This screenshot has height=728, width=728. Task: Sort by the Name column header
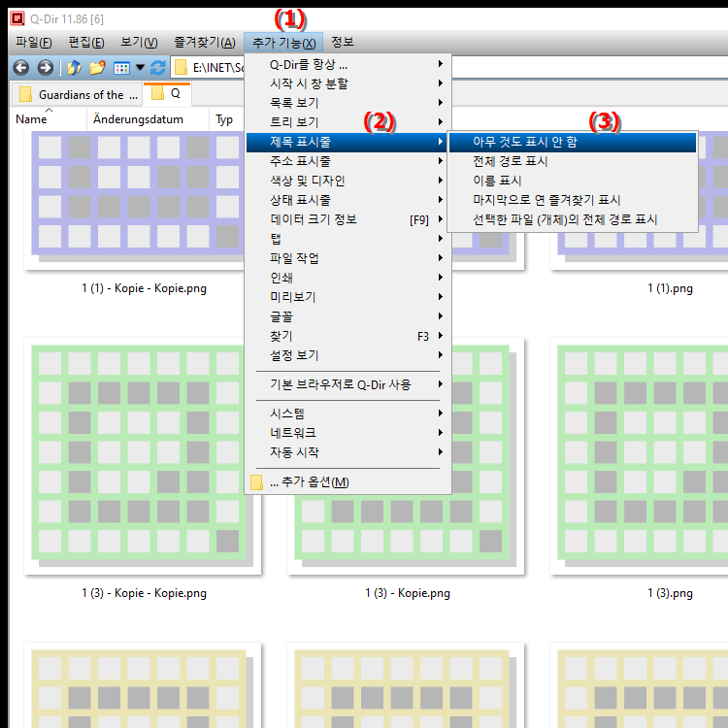click(x=49, y=119)
